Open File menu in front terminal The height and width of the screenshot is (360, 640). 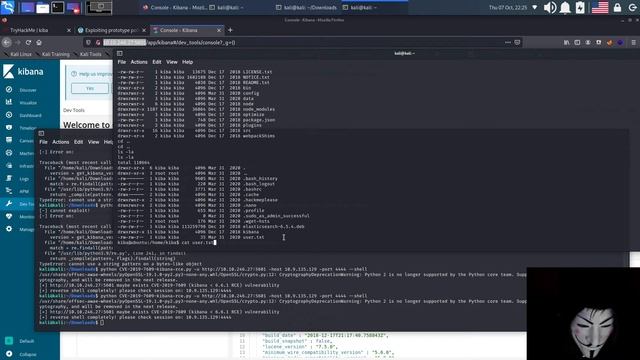[122, 62]
